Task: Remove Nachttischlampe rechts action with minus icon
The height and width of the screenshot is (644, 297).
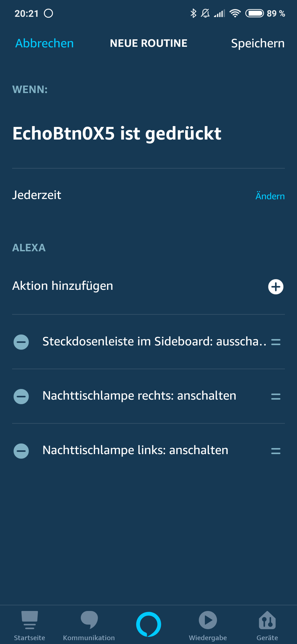Action: point(21,397)
